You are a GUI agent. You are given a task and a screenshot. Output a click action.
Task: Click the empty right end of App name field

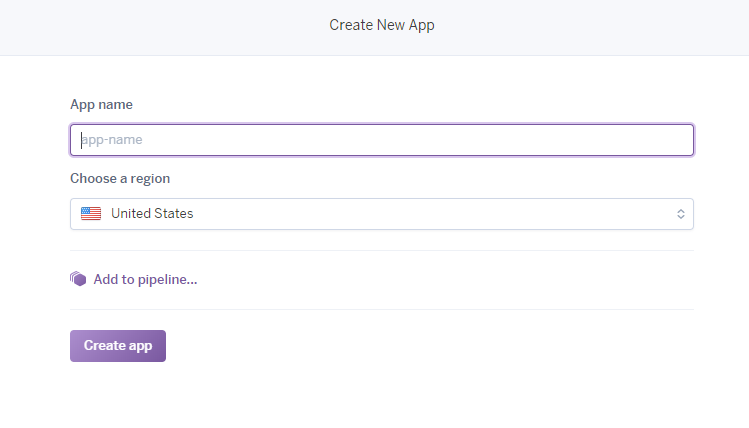point(650,140)
